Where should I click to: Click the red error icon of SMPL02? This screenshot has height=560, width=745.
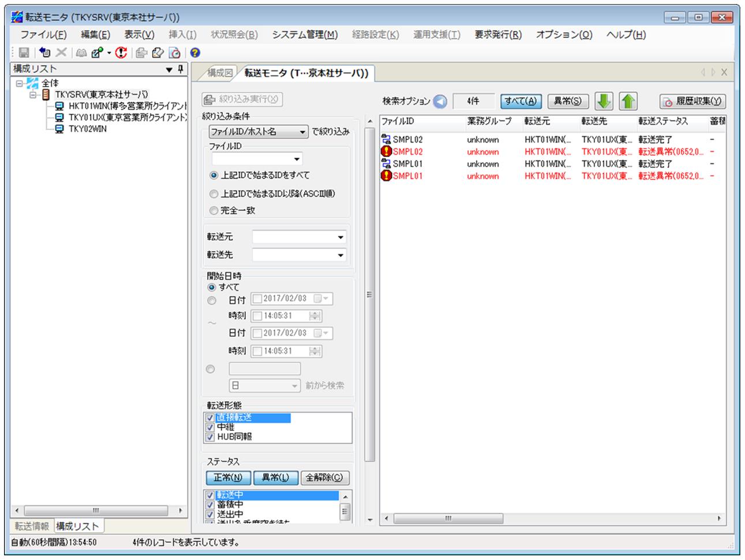(x=386, y=152)
